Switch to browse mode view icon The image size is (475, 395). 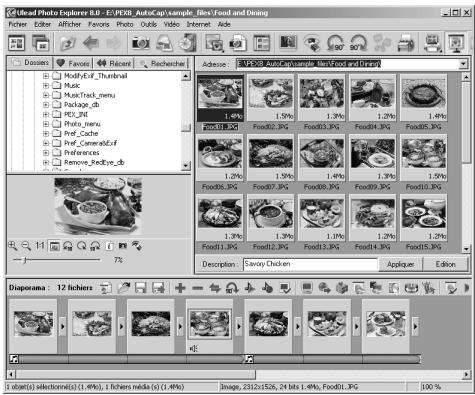point(16,43)
